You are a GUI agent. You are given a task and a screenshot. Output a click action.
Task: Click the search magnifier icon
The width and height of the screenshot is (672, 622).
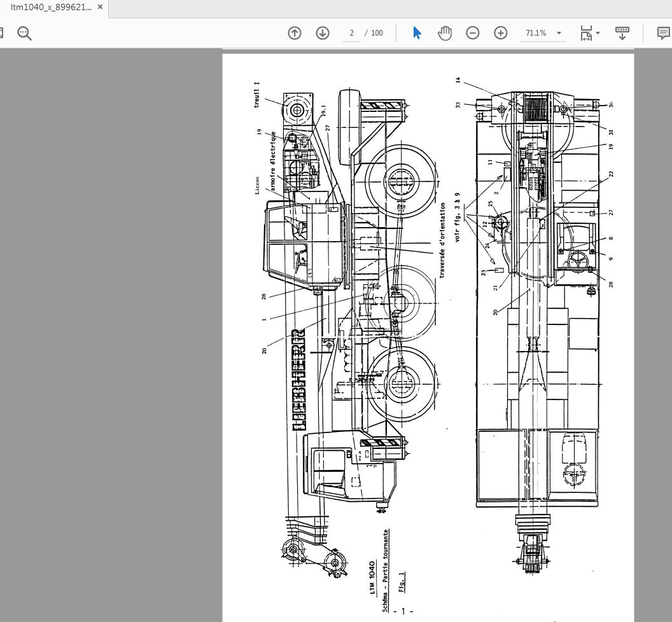tap(24, 33)
